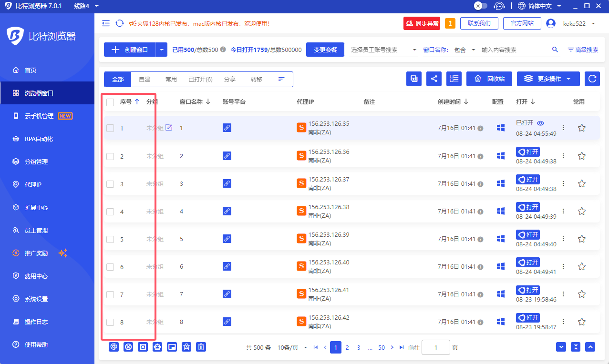Click the orange upload icon in header

450,23
